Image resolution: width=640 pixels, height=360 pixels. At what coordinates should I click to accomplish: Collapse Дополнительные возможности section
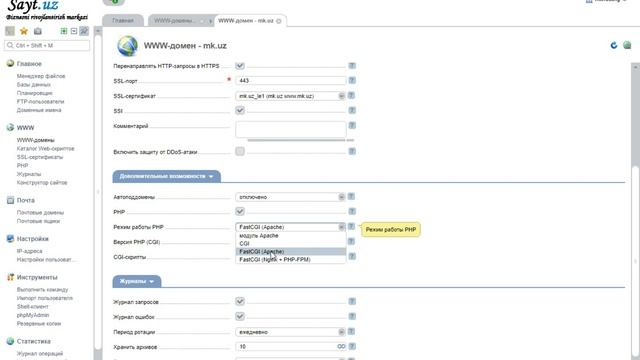click(167, 176)
